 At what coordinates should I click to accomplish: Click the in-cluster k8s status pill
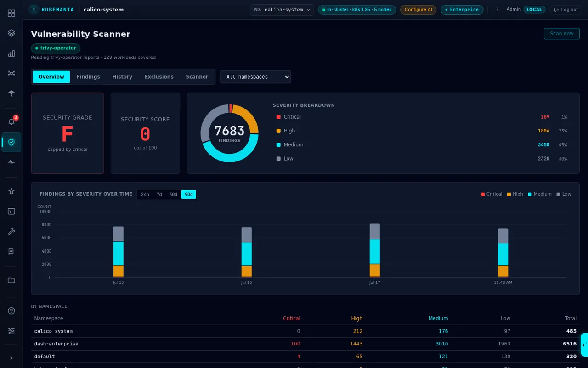point(357,10)
